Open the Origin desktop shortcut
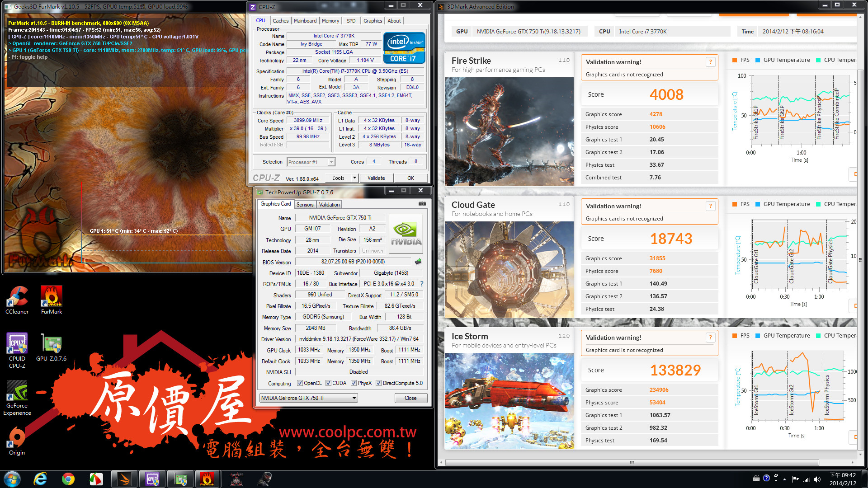The height and width of the screenshot is (488, 868). (x=17, y=441)
